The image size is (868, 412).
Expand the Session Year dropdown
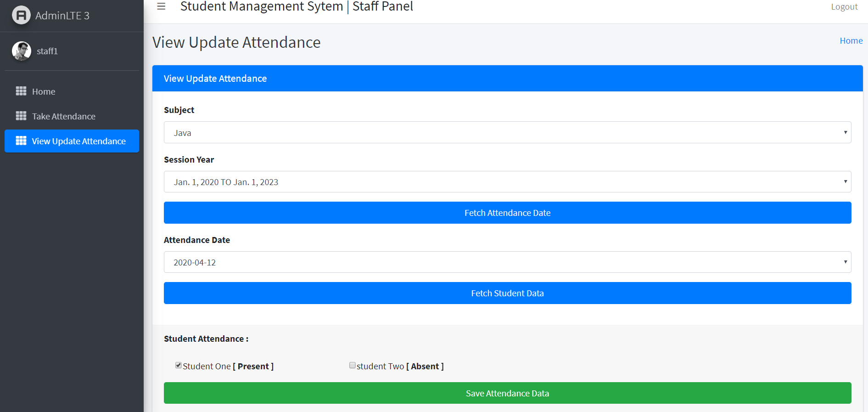tap(507, 182)
